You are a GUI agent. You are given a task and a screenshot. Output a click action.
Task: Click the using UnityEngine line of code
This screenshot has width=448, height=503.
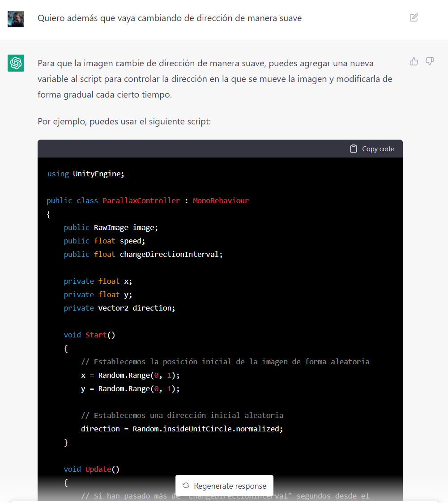pos(85,174)
